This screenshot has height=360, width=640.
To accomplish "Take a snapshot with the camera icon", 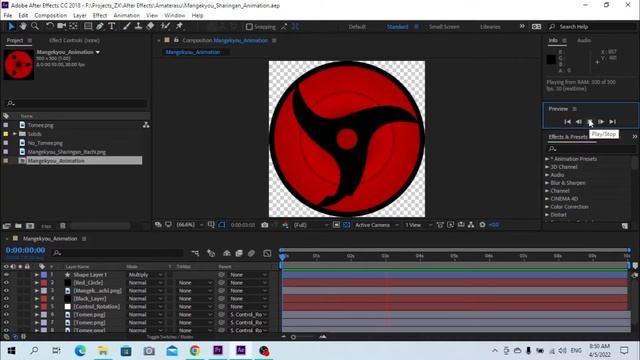I will [x=264, y=225].
